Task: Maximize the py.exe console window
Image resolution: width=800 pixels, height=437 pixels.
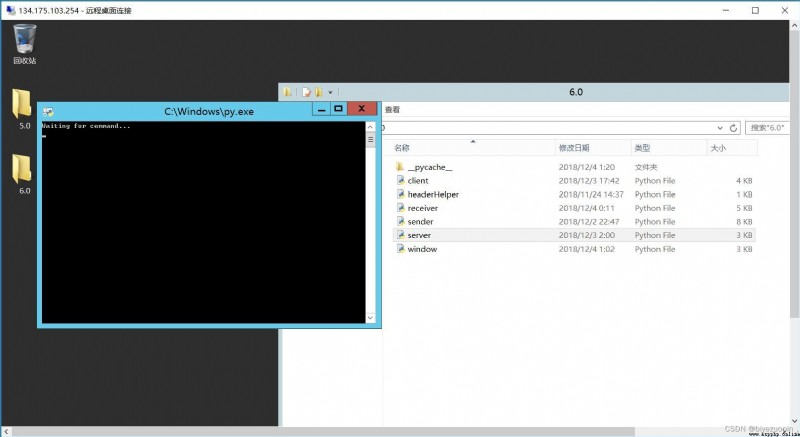Action: 338,109
